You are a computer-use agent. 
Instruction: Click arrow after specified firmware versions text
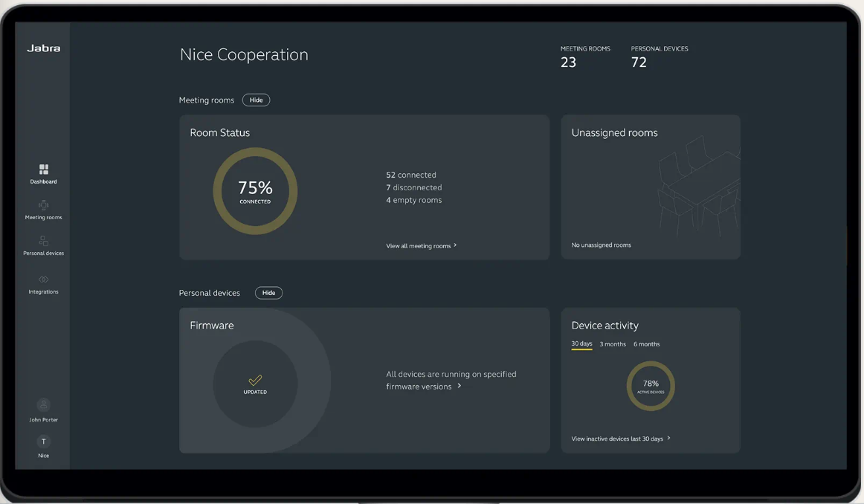pyautogui.click(x=460, y=386)
